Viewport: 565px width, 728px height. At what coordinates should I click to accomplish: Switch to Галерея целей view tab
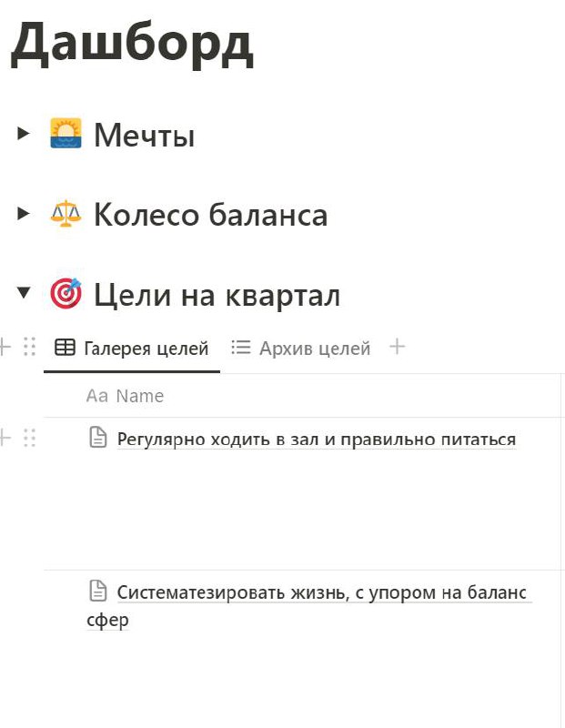[x=132, y=349]
